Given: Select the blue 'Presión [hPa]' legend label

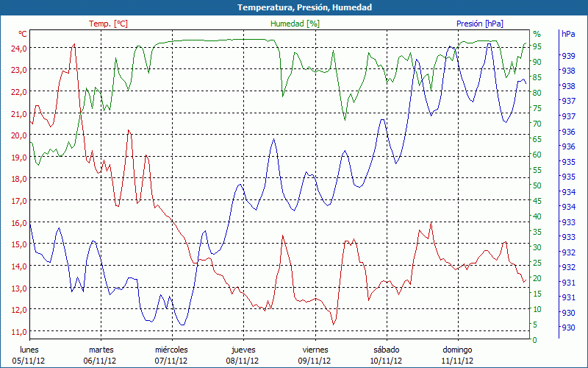Looking at the screenshot, I should tap(479, 24).
